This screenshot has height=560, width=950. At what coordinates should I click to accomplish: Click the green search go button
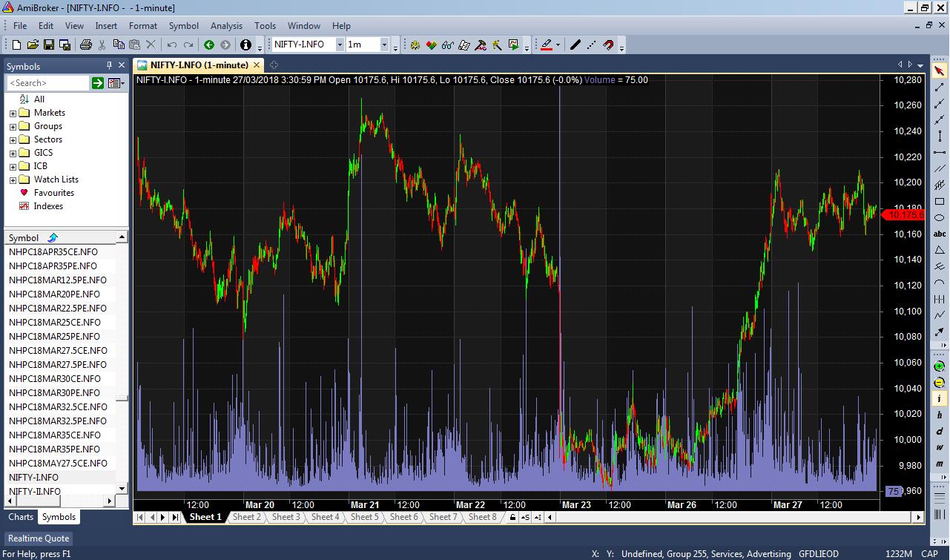click(98, 83)
